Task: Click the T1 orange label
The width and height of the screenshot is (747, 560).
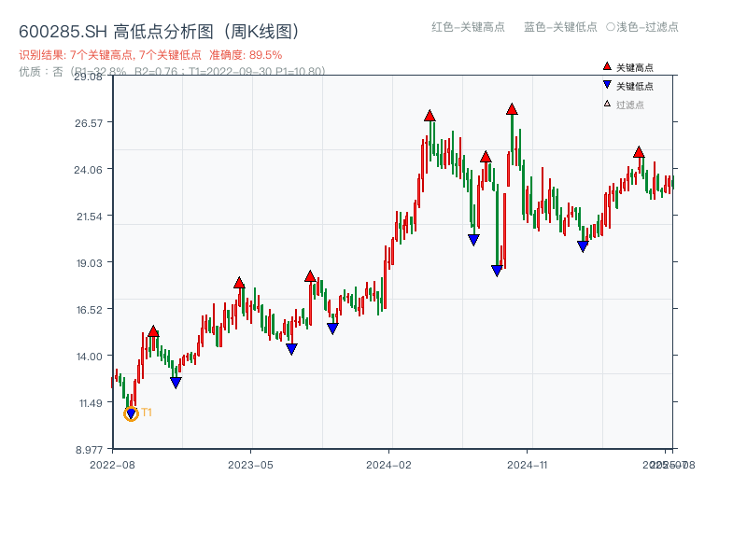Action: click(147, 413)
